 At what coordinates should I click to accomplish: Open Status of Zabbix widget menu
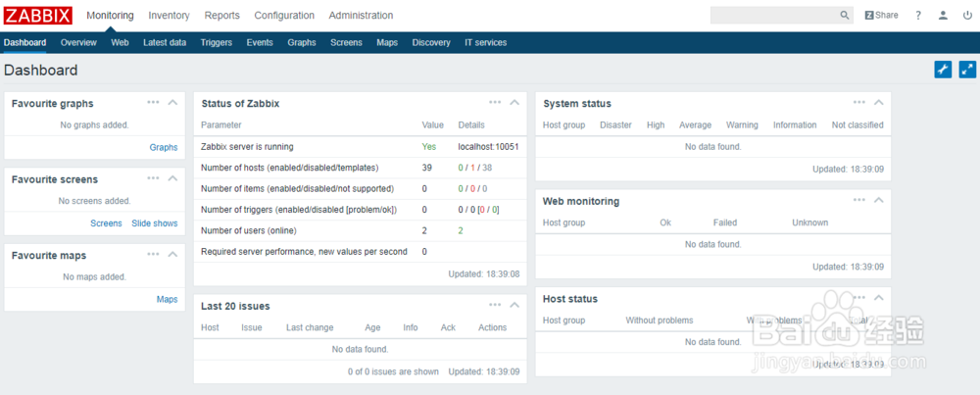(495, 102)
